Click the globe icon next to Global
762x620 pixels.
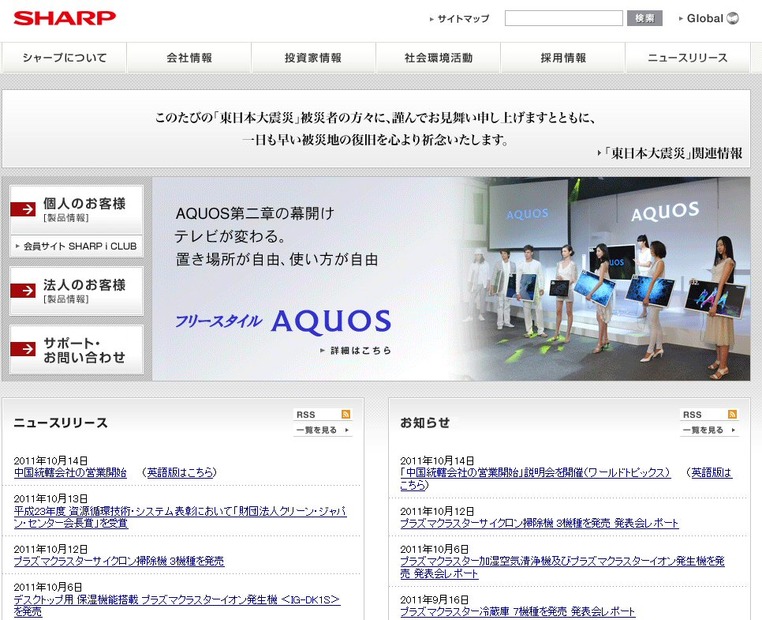[732, 18]
